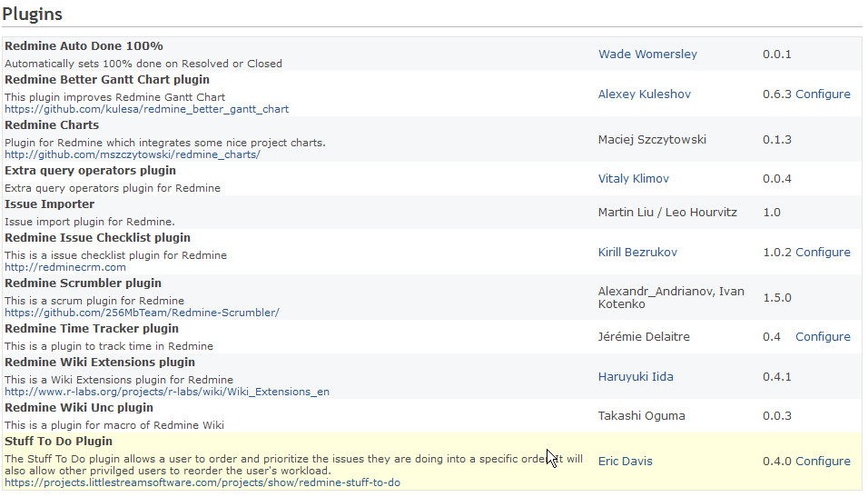Select 'Redmine Wiki Extensions plugin' name
Screen dimensions: 868x497
pyautogui.click(x=100, y=363)
